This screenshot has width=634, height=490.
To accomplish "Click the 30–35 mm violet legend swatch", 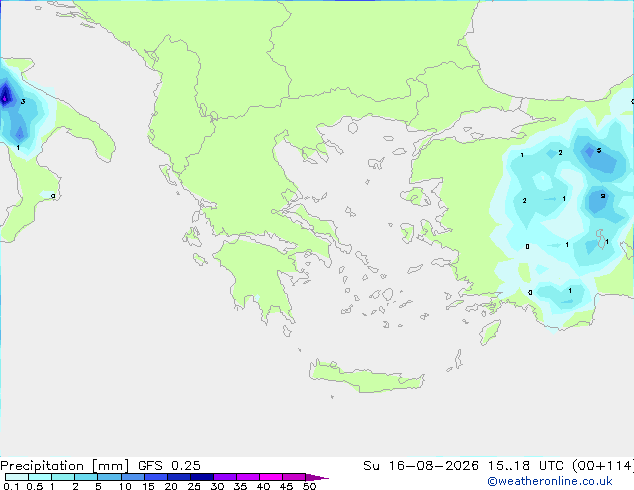I will pyautogui.click(x=225, y=477).
